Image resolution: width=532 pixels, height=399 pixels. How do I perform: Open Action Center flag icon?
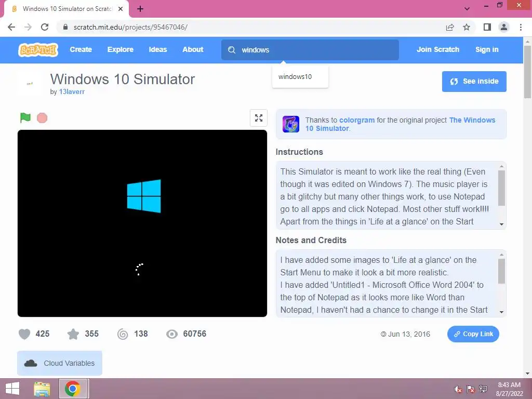click(x=470, y=389)
